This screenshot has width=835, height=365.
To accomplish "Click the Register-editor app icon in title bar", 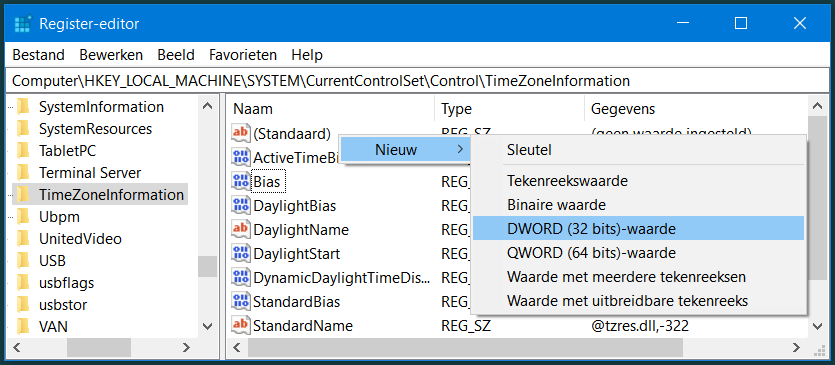I will (23, 23).
